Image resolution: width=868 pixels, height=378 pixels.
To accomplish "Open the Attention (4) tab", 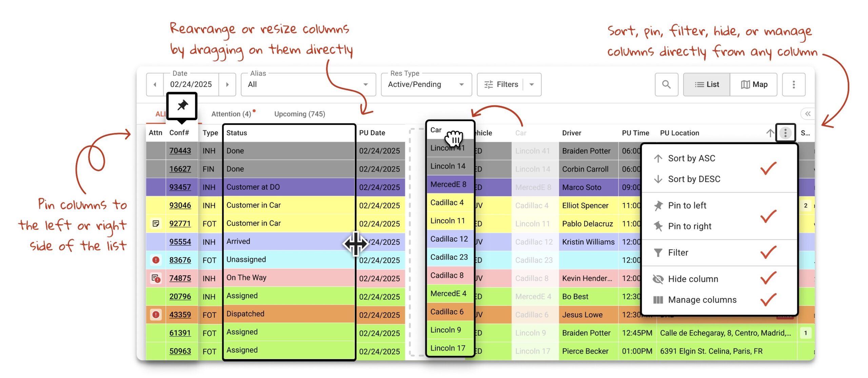I will 231,114.
